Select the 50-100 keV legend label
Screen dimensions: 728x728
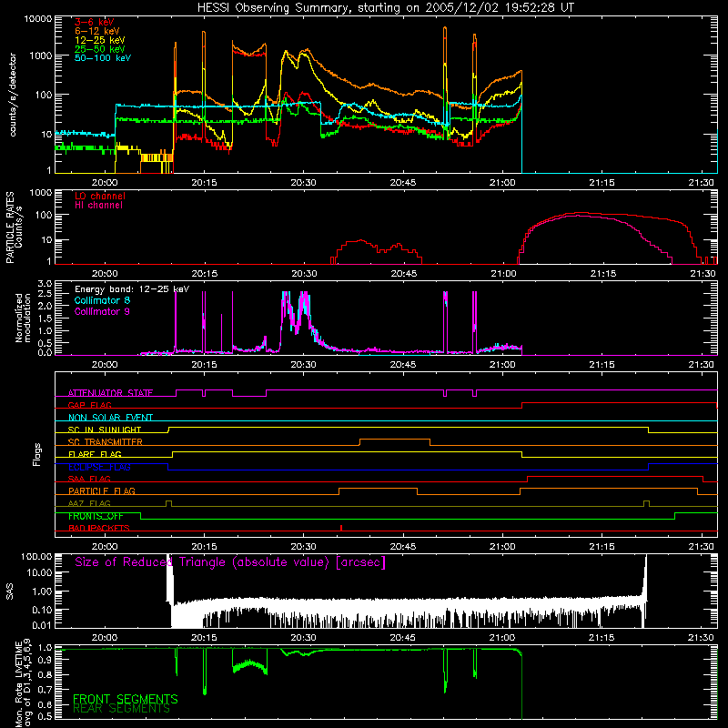click(x=103, y=57)
